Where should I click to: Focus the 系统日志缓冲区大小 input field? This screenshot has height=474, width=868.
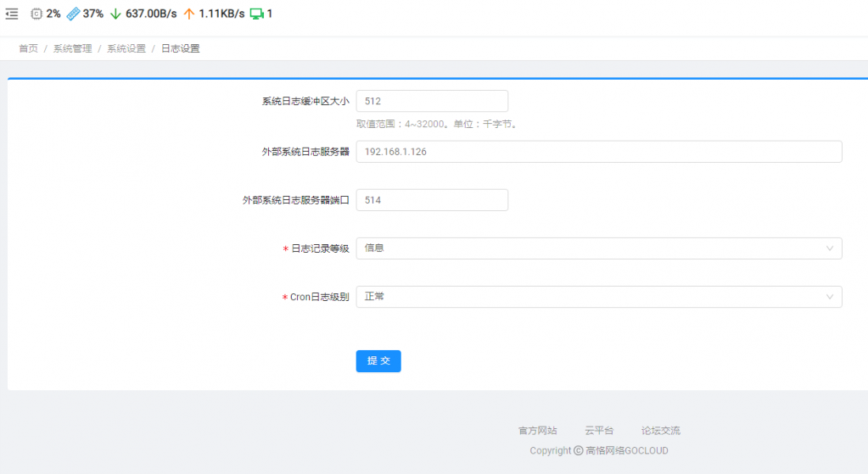(431, 101)
